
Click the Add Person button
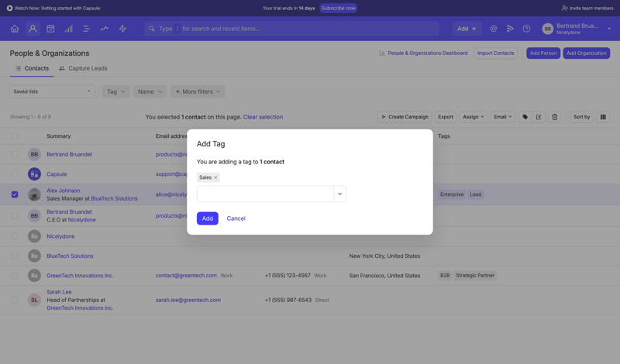click(543, 53)
